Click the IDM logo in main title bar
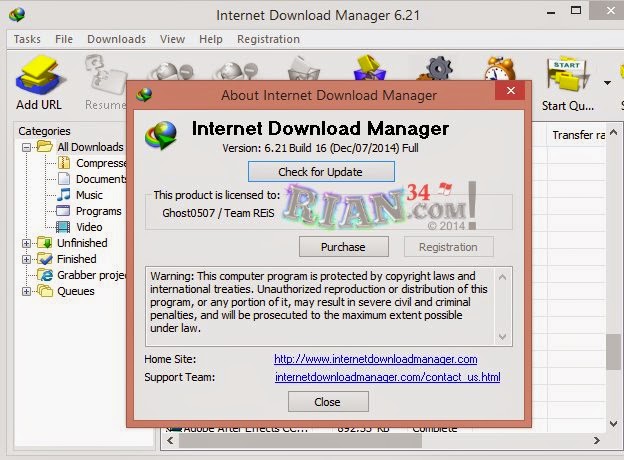The height and width of the screenshot is (460, 624). point(17,15)
